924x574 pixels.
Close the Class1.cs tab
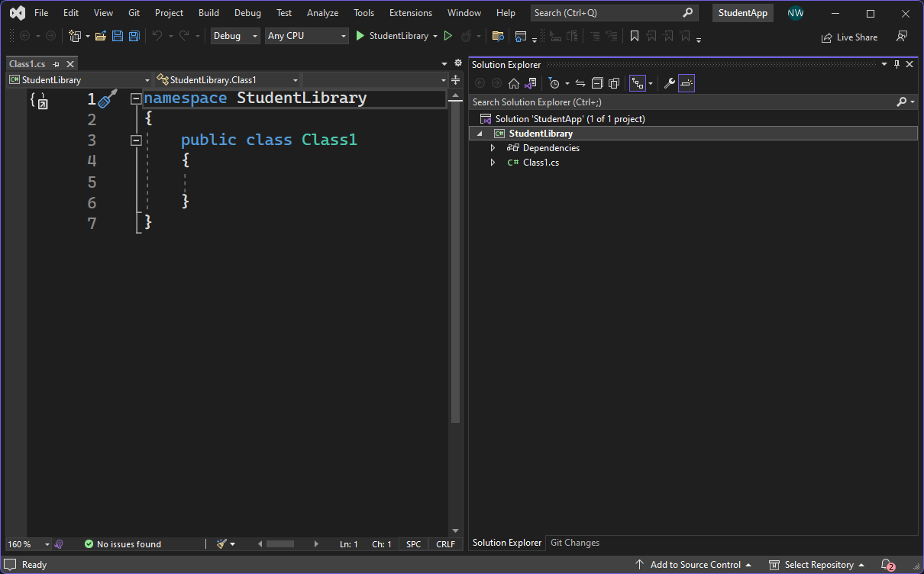[70, 64]
